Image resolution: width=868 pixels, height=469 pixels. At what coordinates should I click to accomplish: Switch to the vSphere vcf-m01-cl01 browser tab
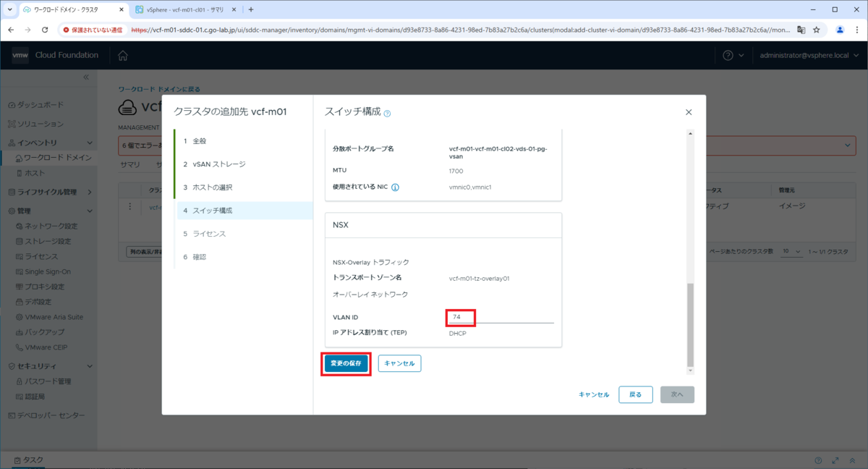(185, 9)
